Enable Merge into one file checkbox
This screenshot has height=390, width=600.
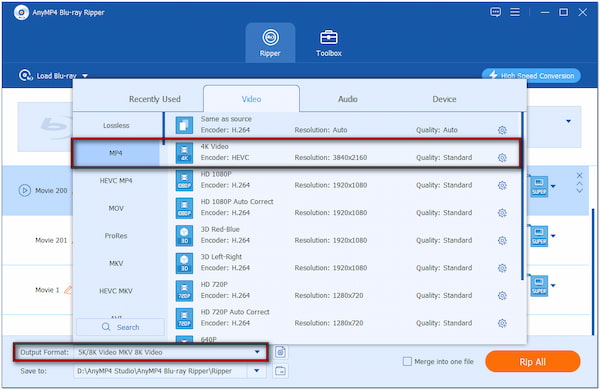[407, 361]
